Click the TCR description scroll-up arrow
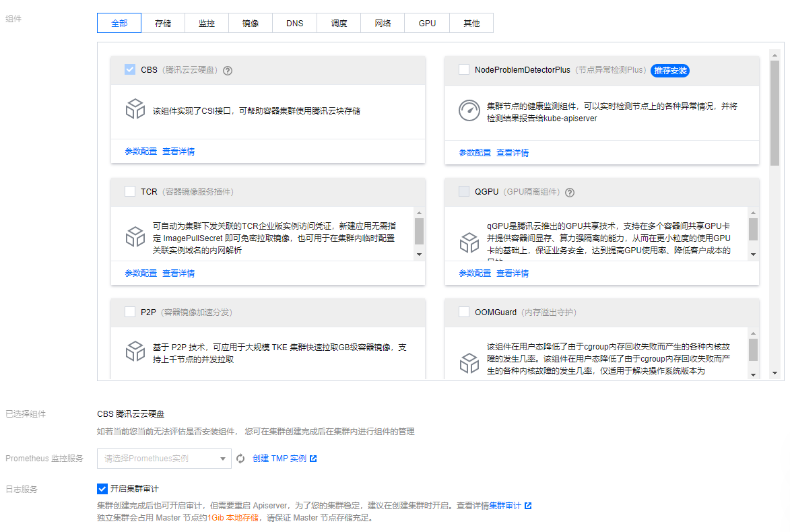 [x=419, y=213]
